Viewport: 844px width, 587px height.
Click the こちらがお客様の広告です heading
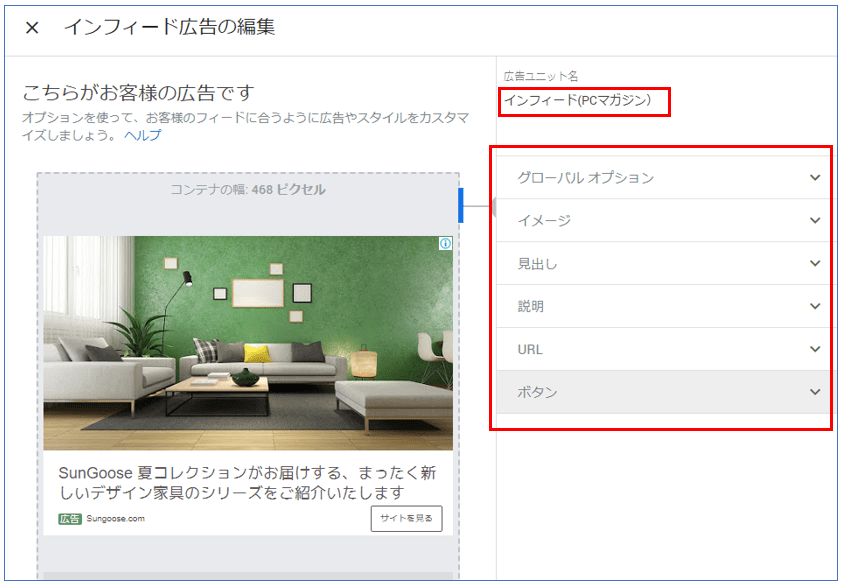tap(138, 93)
